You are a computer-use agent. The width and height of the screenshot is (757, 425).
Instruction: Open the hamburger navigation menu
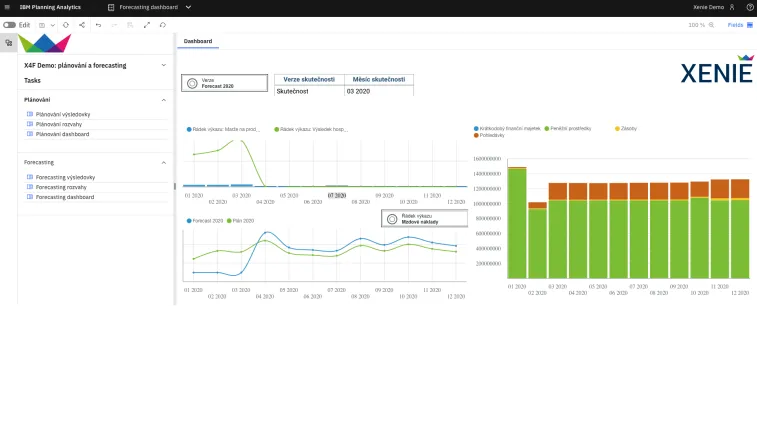(7, 7)
